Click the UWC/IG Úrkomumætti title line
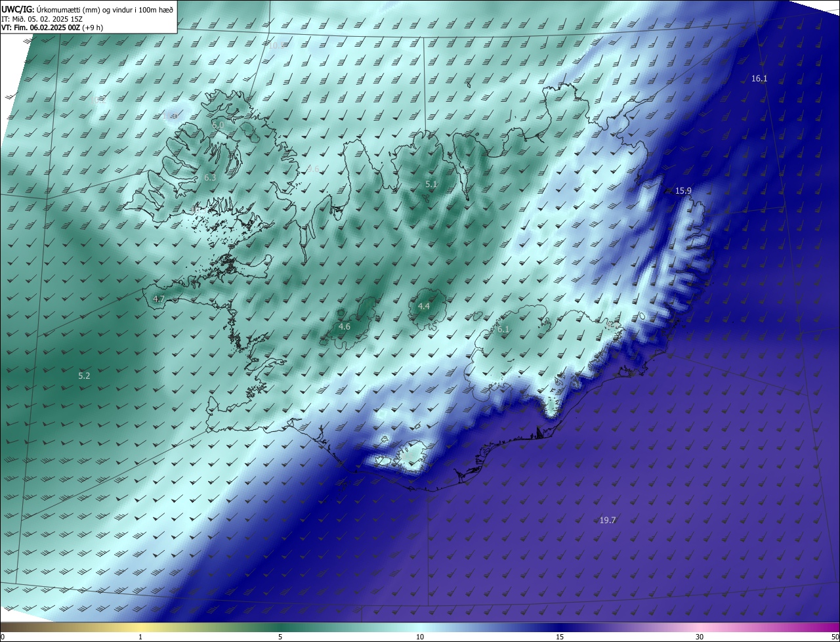Screen dimensions: 840x642 (x=87, y=9)
